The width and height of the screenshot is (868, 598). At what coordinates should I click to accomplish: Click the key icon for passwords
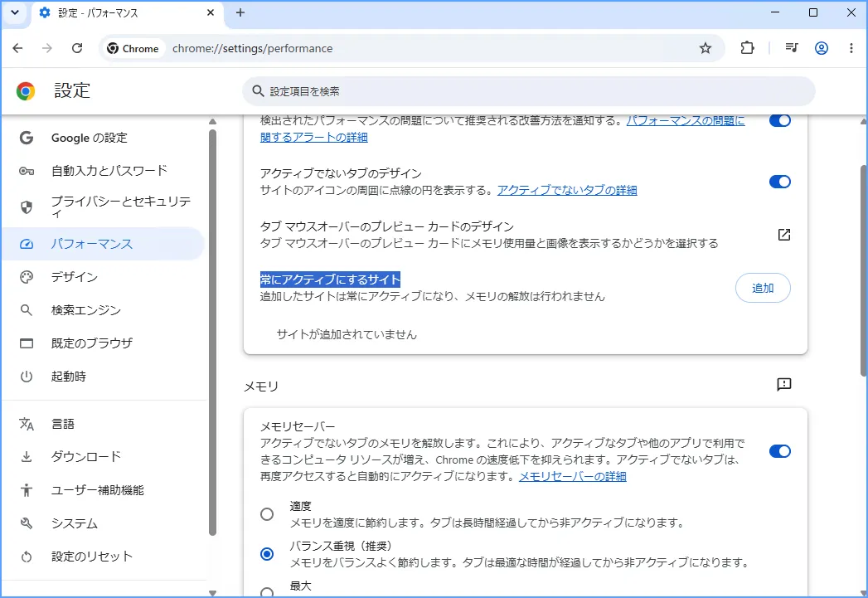(x=26, y=171)
